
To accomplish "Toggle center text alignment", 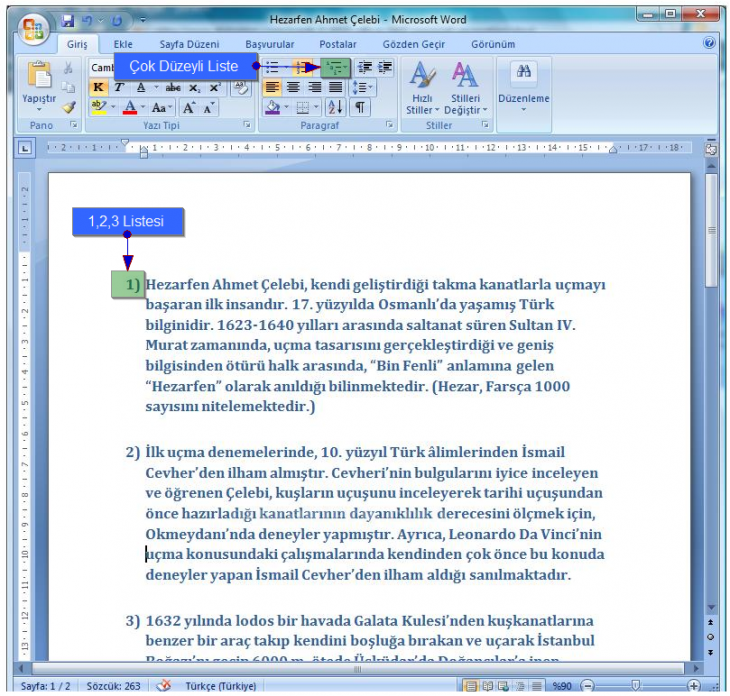I will (293, 88).
